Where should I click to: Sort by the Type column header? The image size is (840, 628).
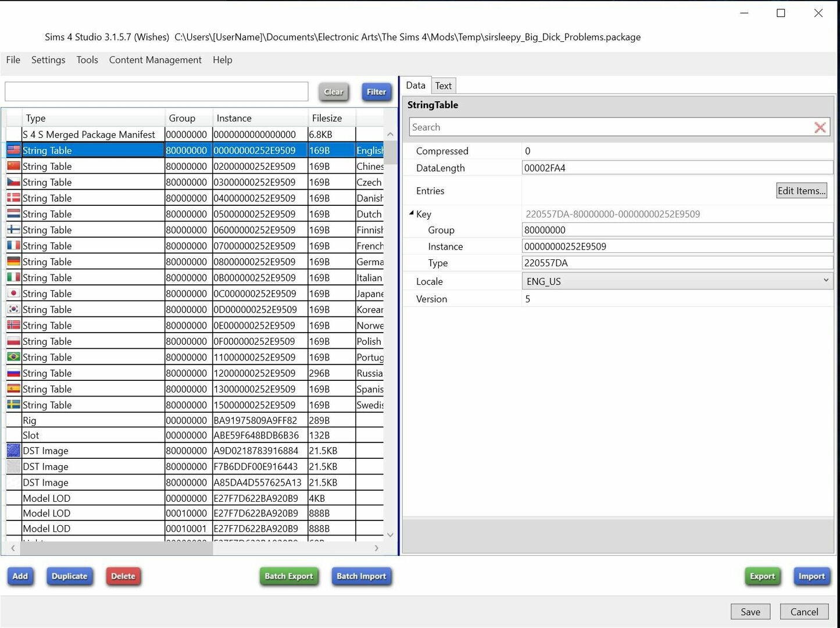(93, 118)
